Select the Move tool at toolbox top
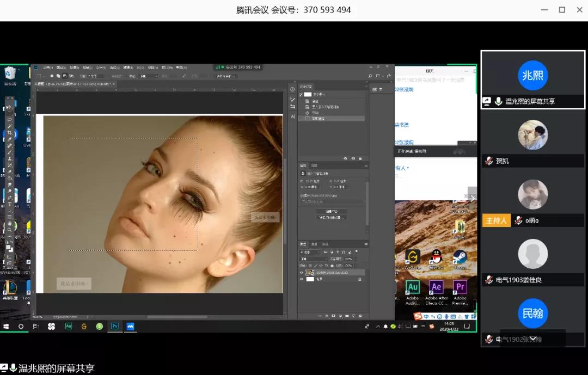 (9, 106)
